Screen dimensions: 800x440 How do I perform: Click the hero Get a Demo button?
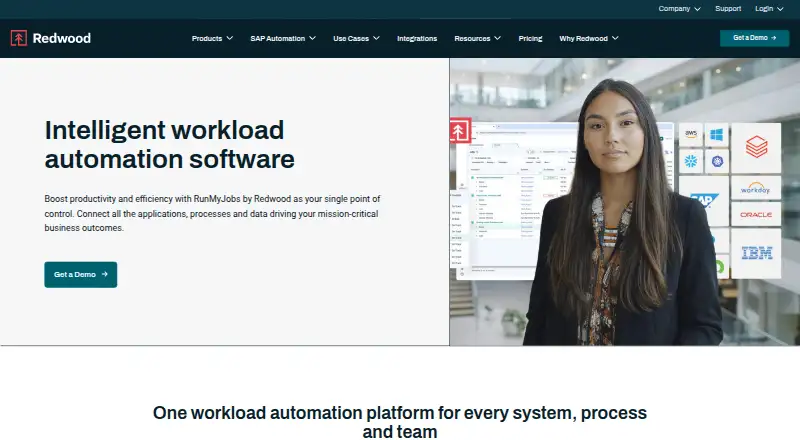click(81, 275)
